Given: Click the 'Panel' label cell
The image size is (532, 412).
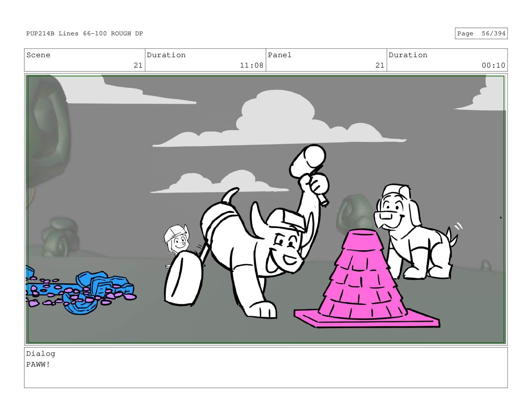Looking at the screenshot, I should coord(326,60).
